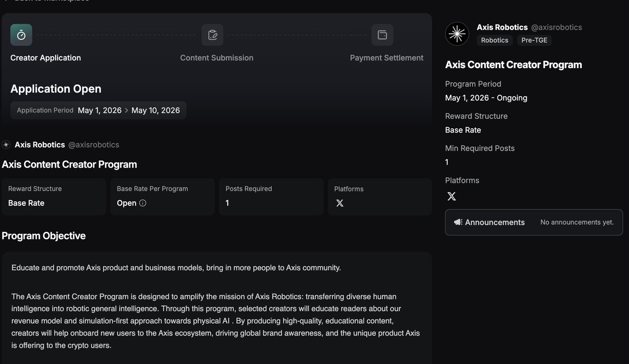Viewport: 629px width, 364px height.
Task: Click the Platforms card label
Action: 349,189
